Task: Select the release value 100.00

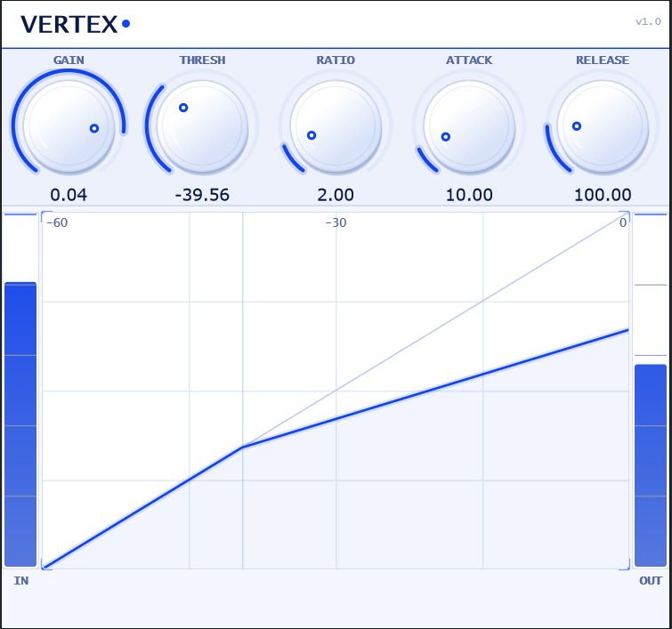Action: click(x=603, y=195)
